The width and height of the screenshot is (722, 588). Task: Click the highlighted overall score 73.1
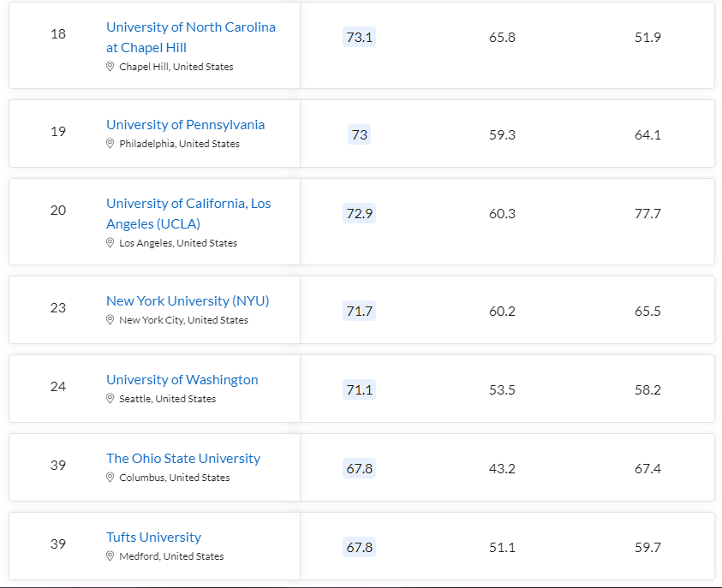(x=359, y=38)
